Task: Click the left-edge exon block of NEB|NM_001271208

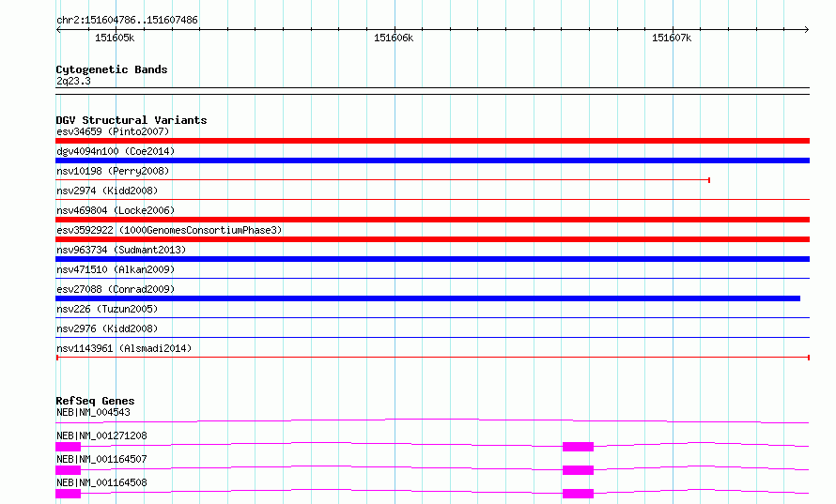Action: point(69,447)
